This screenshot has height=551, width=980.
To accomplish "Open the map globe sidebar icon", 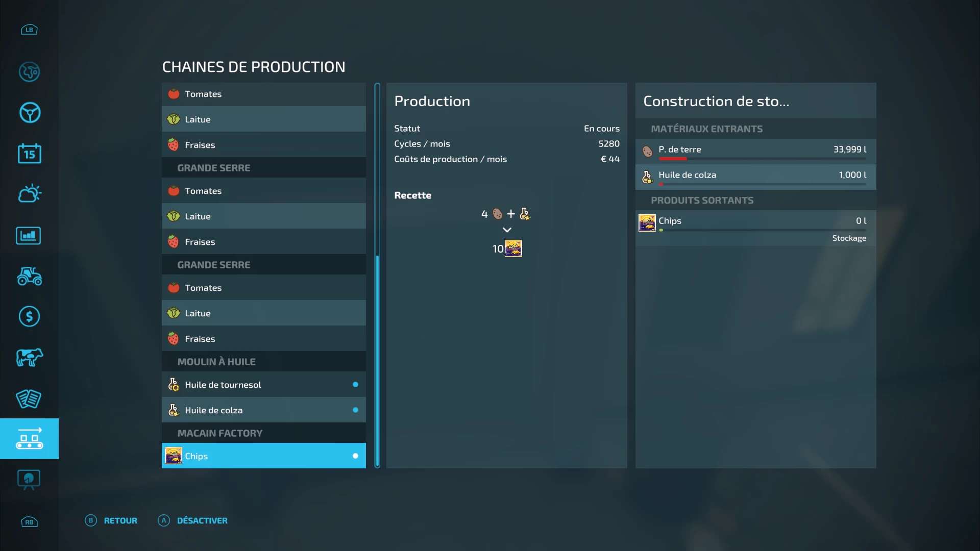I will click(29, 72).
